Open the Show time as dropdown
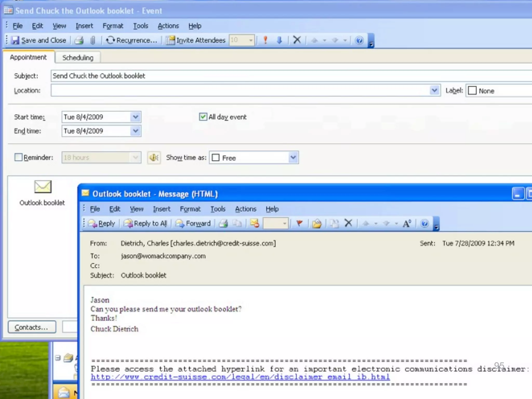The image size is (532, 399). [x=293, y=157]
